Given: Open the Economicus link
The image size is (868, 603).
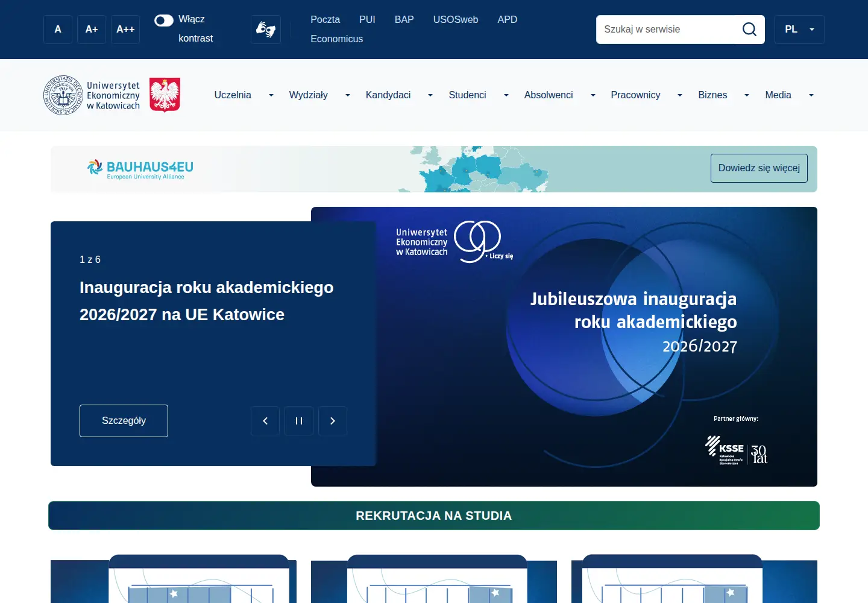Looking at the screenshot, I should click(x=337, y=39).
